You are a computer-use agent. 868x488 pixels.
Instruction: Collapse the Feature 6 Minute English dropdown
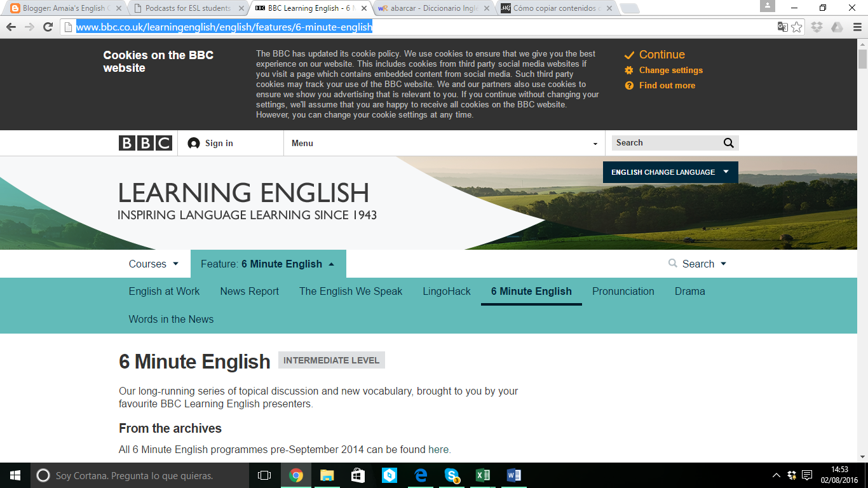268,264
